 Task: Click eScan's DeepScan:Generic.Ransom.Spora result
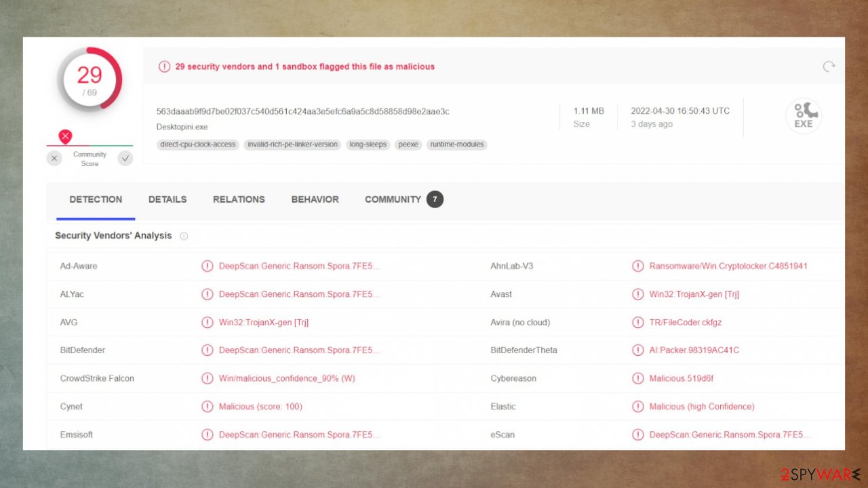pyautogui.click(x=730, y=434)
